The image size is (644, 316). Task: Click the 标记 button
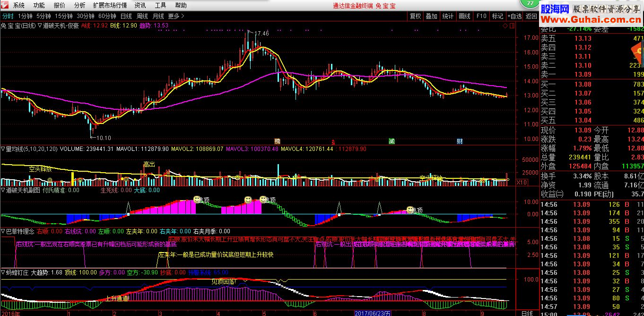pos(498,16)
